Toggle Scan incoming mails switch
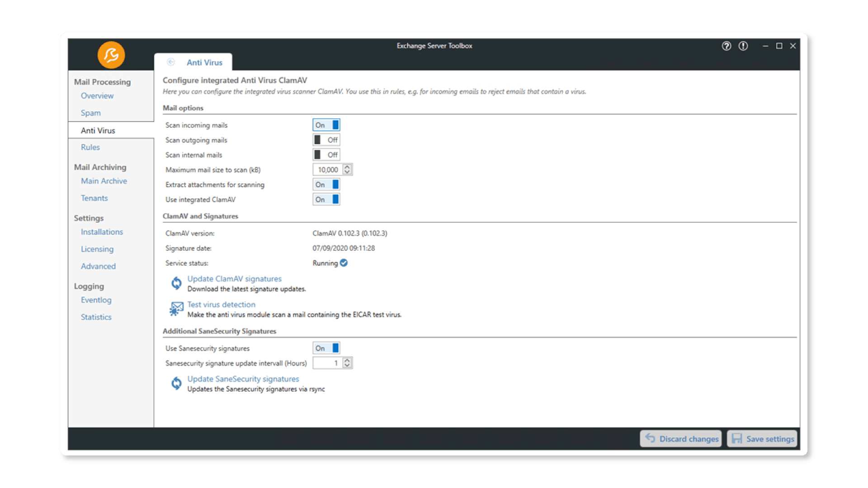868x488 pixels. [x=326, y=125]
